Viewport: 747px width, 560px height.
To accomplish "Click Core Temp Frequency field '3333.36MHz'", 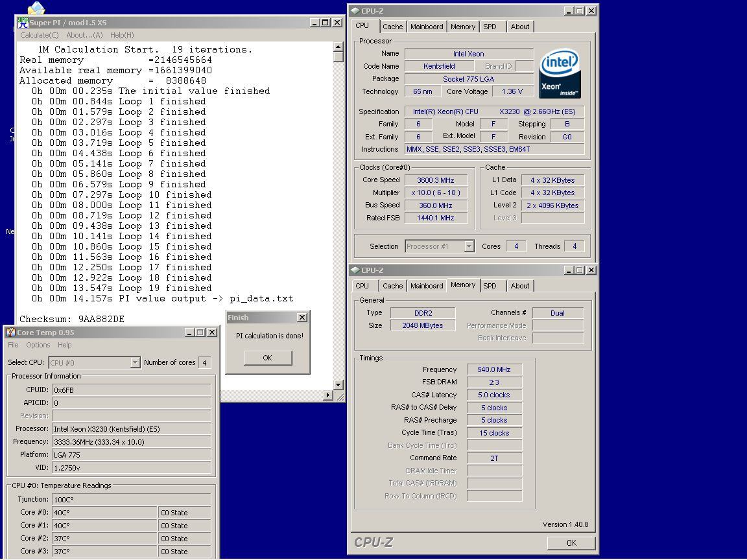I will coord(131,442).
